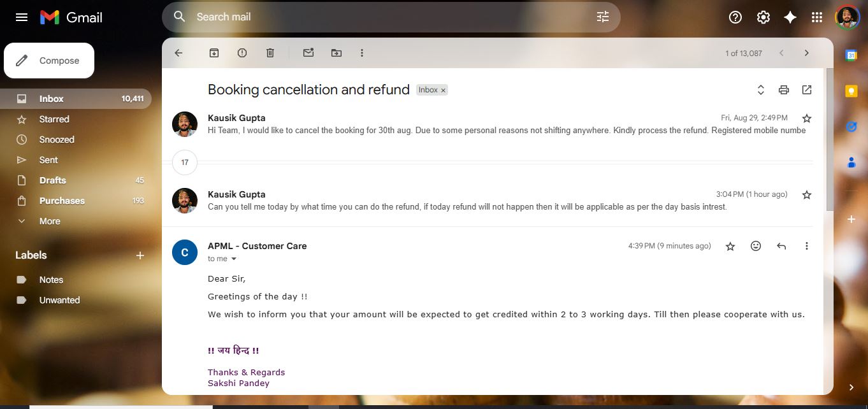Archive this conversation using the toolbar icon
This screenshot has width=868, height=409.
point(214,53)
